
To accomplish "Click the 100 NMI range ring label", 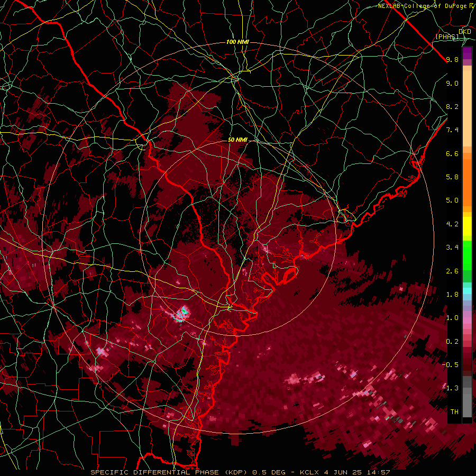I will click(x=237, y=42).
